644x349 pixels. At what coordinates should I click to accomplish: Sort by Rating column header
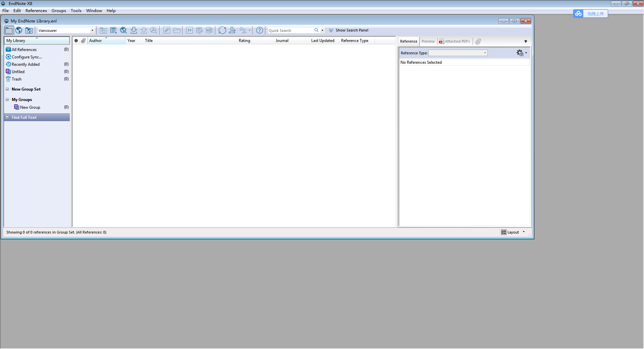(255, 41)
